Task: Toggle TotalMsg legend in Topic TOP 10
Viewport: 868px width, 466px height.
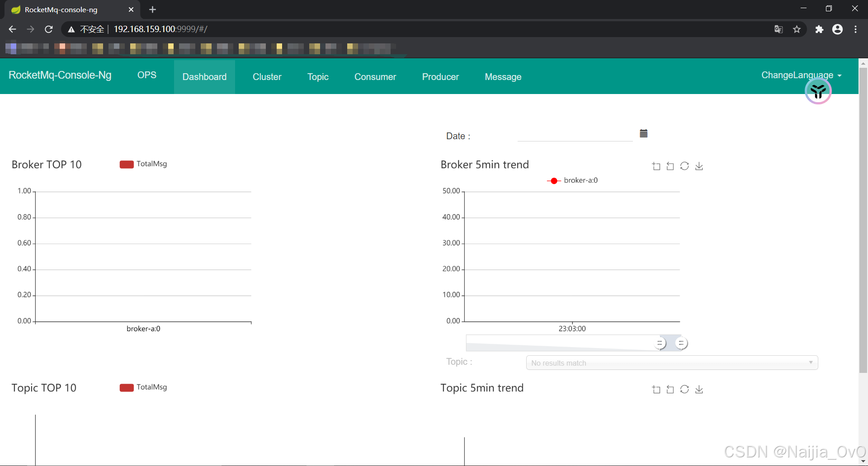Action: (x=143, y=387)
